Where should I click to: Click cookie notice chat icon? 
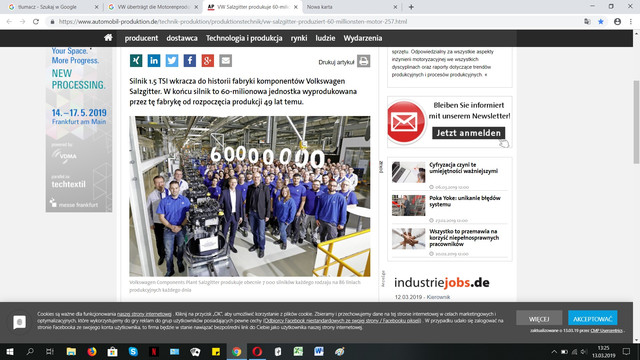(x=19, y=322)
